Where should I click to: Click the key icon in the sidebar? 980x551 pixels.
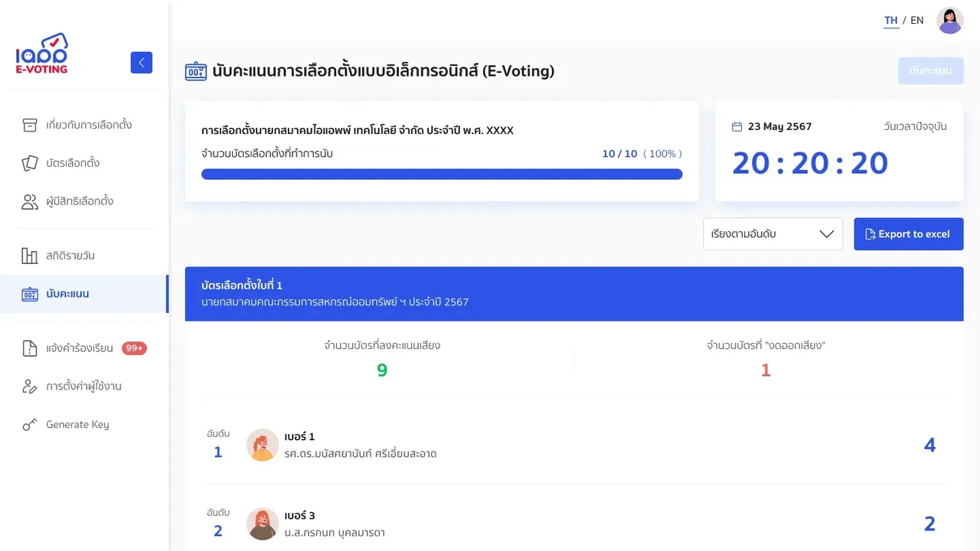coord(30,425)
